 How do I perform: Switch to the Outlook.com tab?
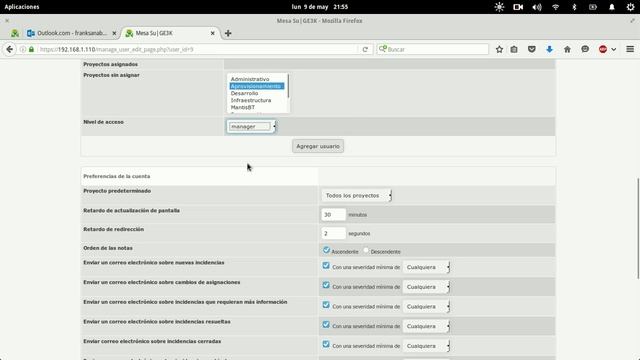(71, 33)
